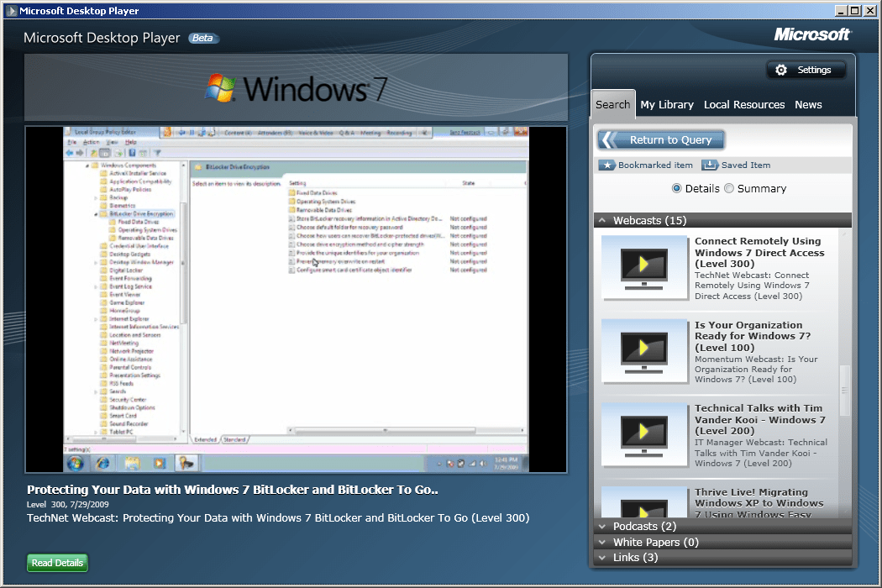Click 'Momentum Webcast: Is Your Organization' description text
The height and width of the screenshot is (588, 882).
pyautogui.click(x=756, y=370)
